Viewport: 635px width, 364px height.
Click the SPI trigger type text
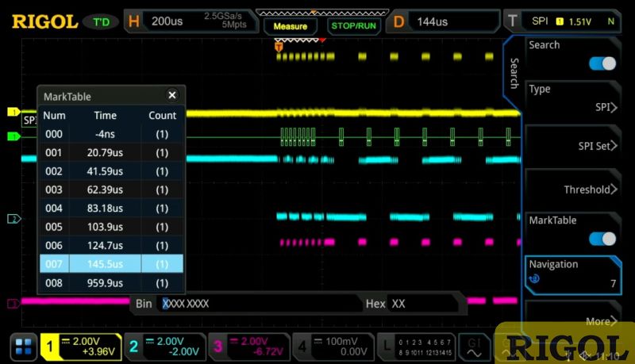(540, 21)
